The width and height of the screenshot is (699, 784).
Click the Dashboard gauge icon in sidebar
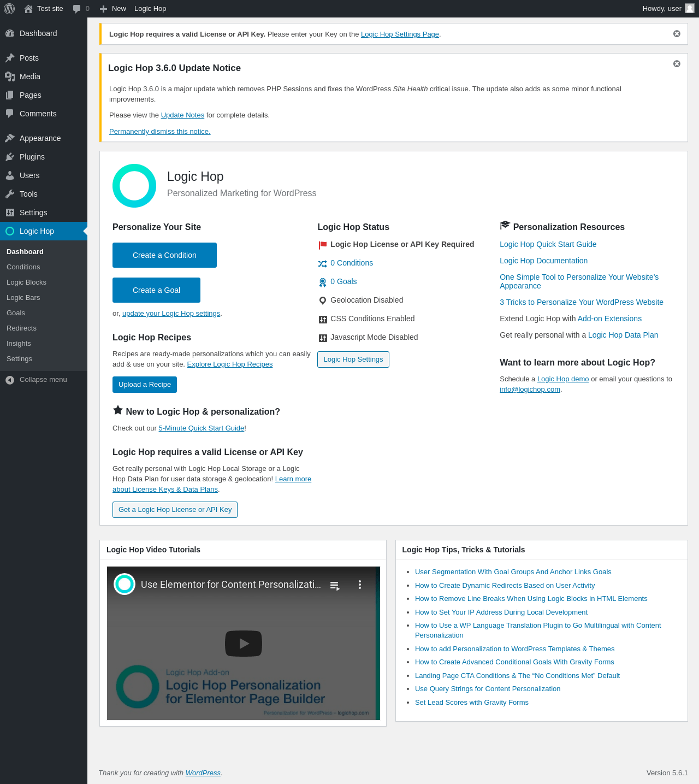point(10,33)
